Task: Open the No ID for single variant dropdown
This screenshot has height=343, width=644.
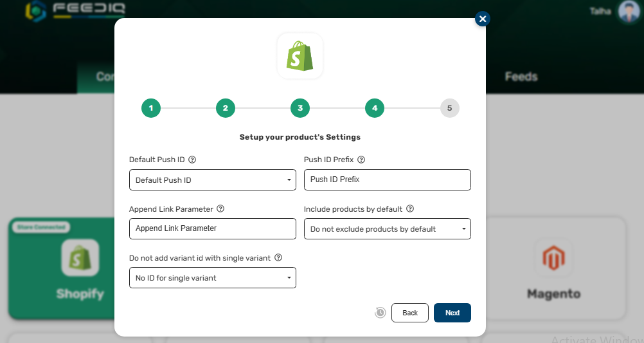Action: [213, 277]
